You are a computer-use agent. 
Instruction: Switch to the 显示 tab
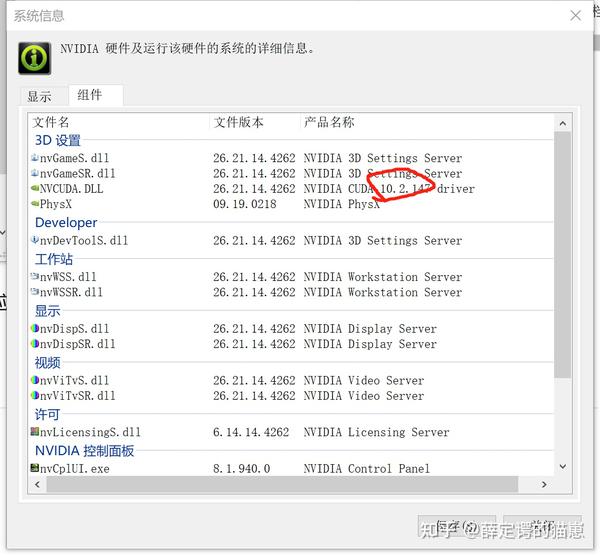tap(39, 96)
